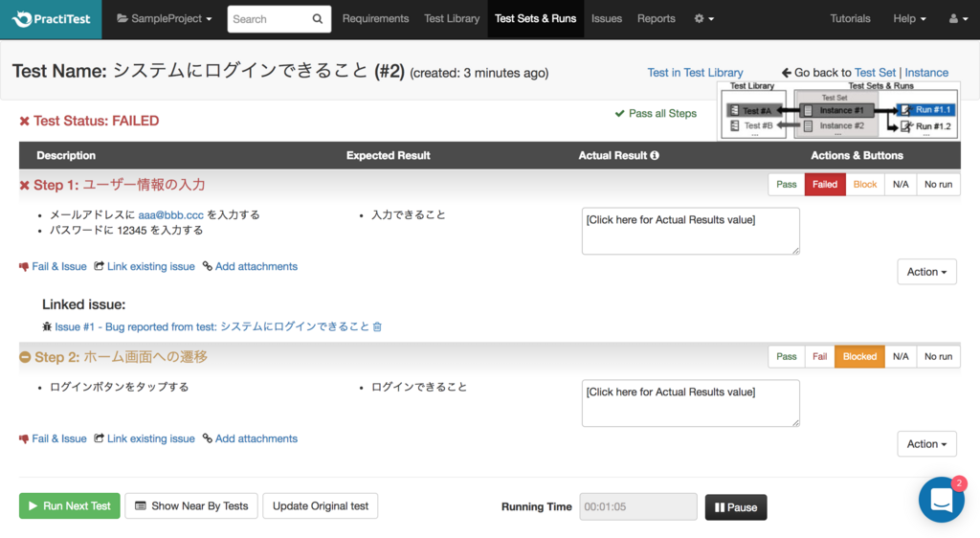
Task: Set Step 1 status to N/A
Action: coord(901,185)
